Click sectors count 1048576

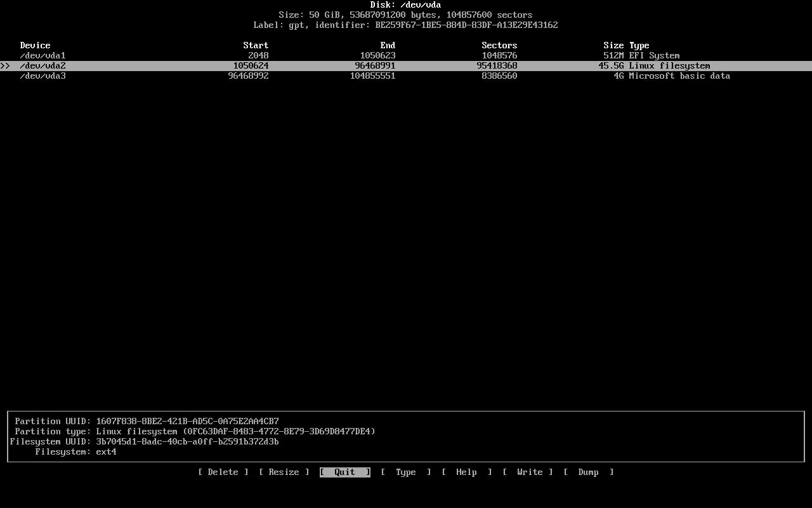tap(499, 55)
